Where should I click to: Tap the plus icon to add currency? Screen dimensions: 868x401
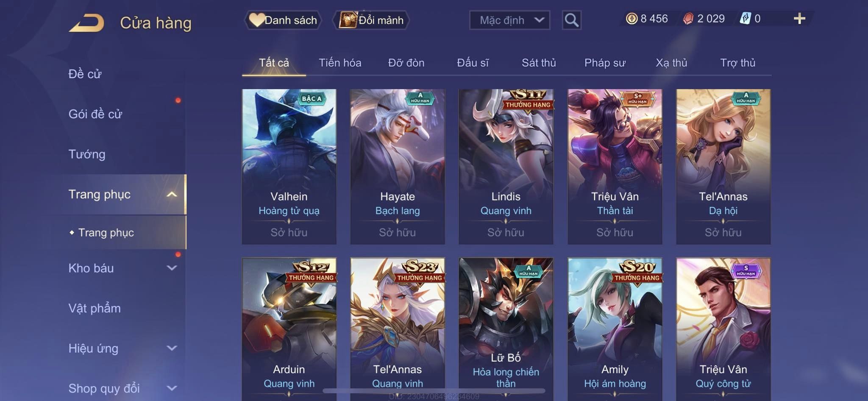pyautogui.click(x=799, y=19)
